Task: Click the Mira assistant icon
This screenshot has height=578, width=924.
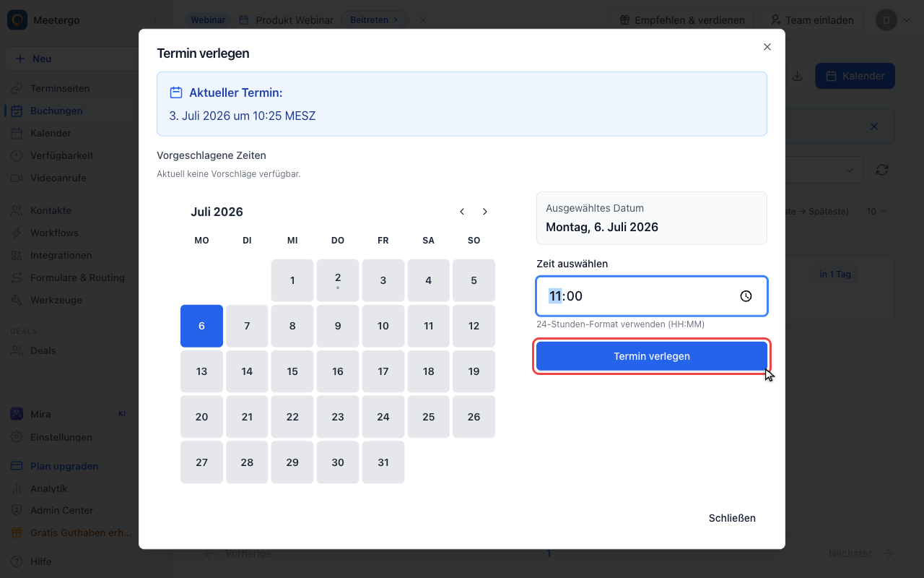Action: click(x=17, y=414)
